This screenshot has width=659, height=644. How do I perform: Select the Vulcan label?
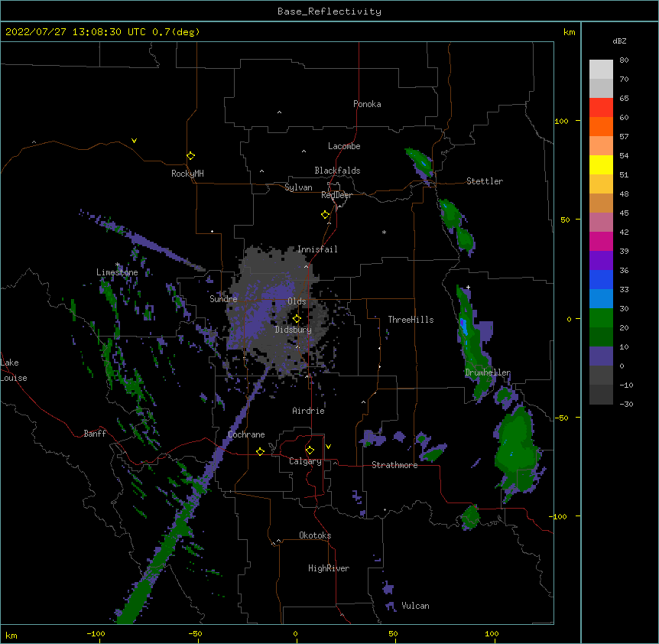415,606
